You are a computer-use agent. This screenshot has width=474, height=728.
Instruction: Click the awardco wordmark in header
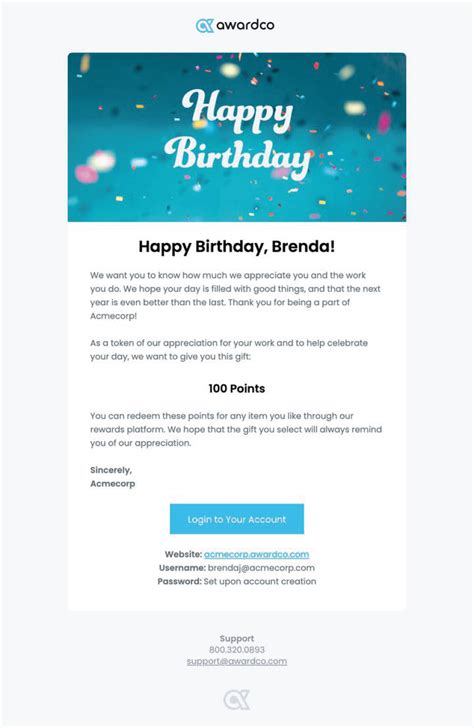pos(245,25)
